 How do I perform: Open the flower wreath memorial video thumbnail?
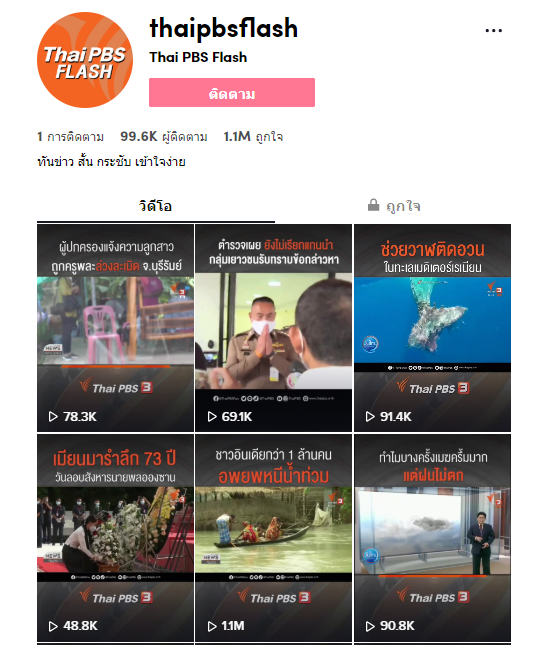(115, 538)
